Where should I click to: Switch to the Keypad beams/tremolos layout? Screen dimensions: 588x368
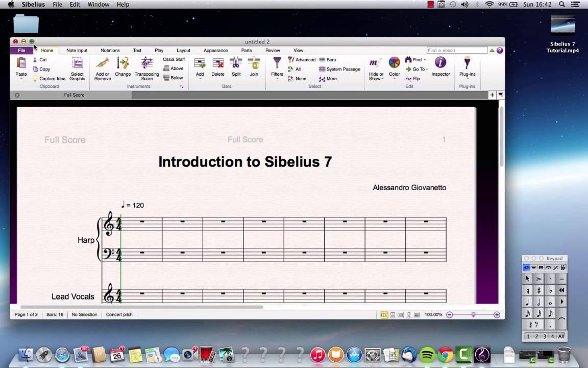(541, 268)
